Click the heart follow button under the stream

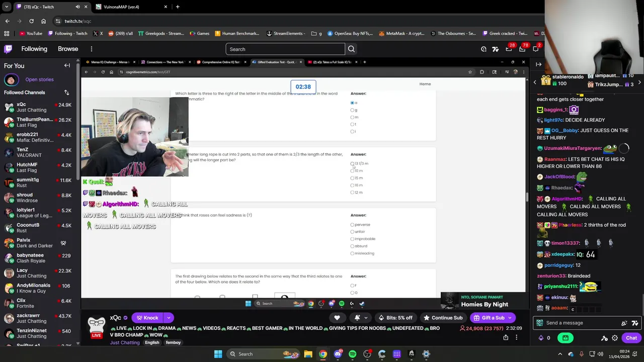[337, 318]
